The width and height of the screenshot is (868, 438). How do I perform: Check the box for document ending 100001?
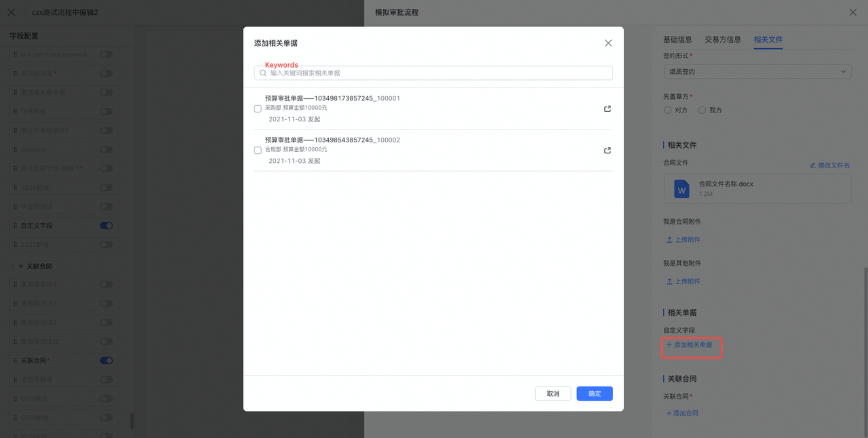click(x=258, y=108)
